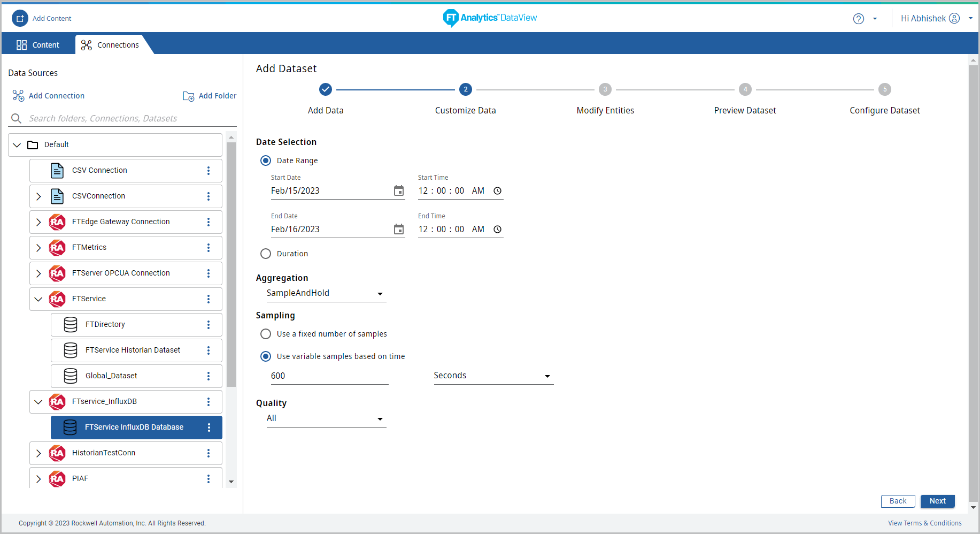Open the help question mark icon
Viewport: 980px width, 534px height.
point(858,19)
